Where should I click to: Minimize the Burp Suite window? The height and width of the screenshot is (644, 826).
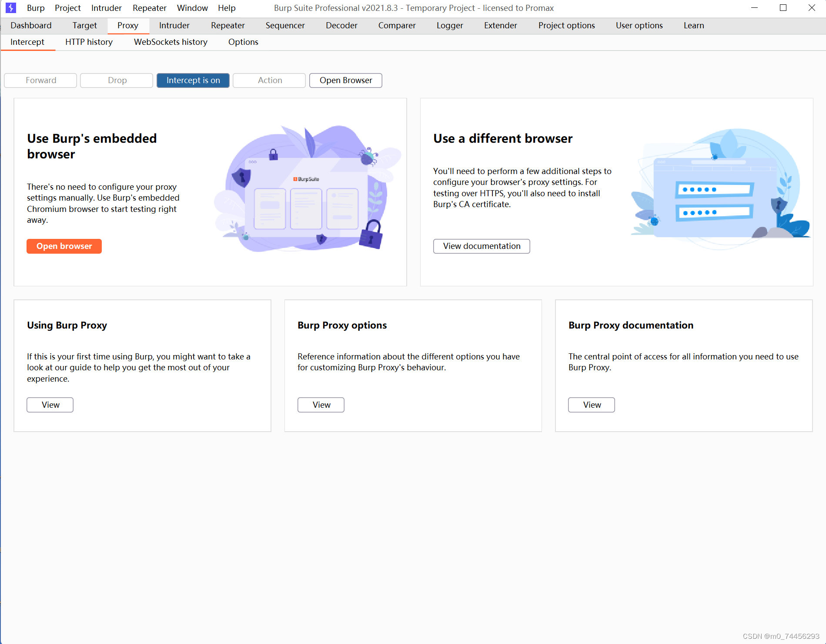click(755, 8)
